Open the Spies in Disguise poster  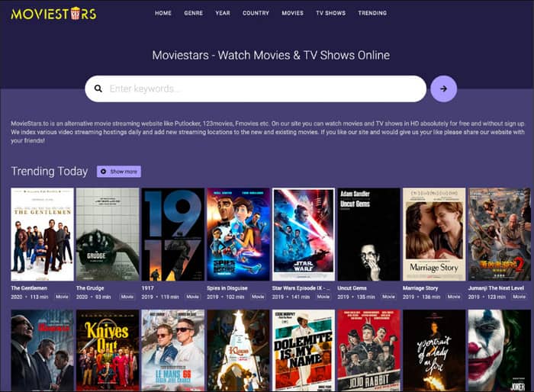(238, 234)
